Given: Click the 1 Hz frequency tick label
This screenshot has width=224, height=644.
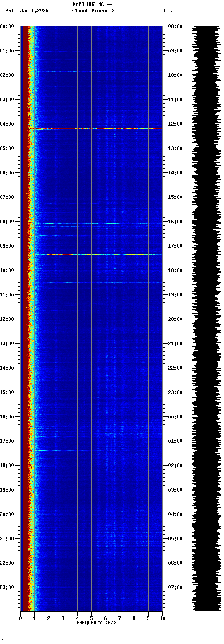Looking at the screenshot, I should 34,618.
